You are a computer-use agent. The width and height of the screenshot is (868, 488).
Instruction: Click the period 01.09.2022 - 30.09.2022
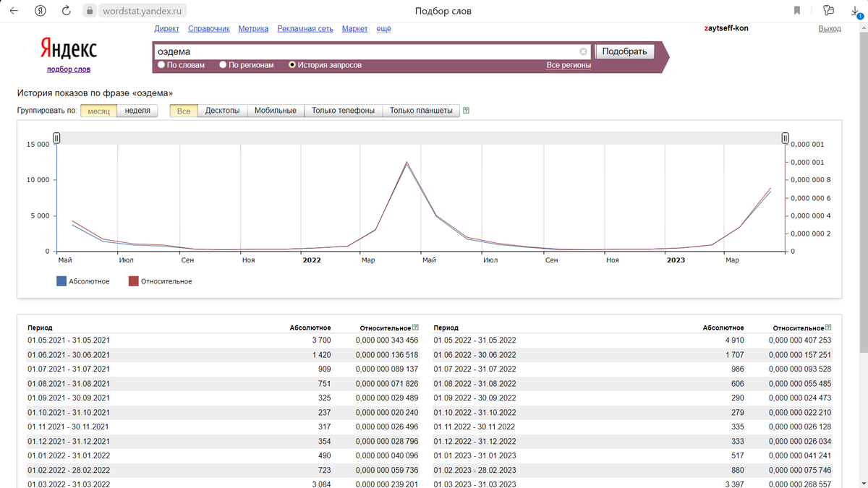point(475,398)
